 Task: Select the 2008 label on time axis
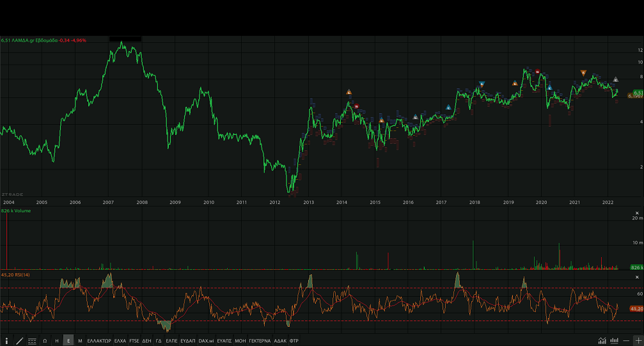[142, 202]
